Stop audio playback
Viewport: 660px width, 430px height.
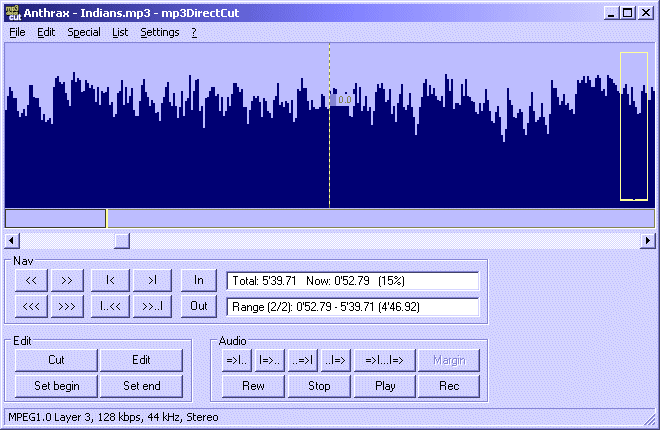click(x=319, y=386)
